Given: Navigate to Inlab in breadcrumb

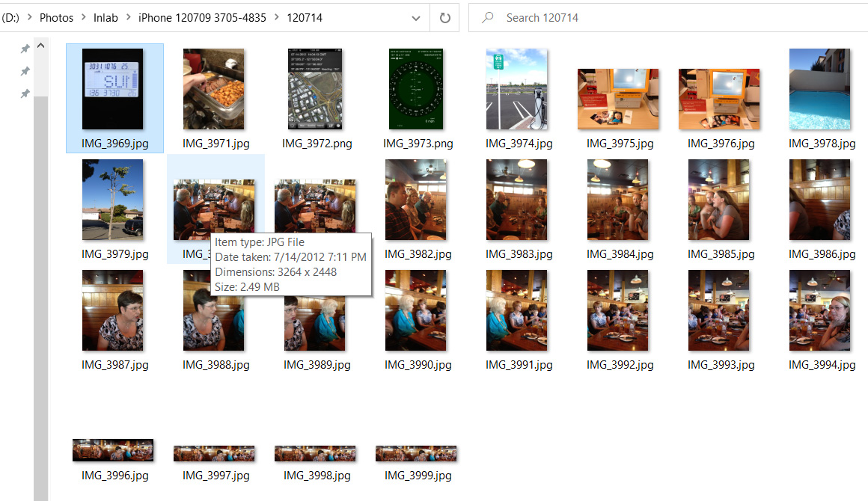Looking at the screenshot, I should point(106,18).
